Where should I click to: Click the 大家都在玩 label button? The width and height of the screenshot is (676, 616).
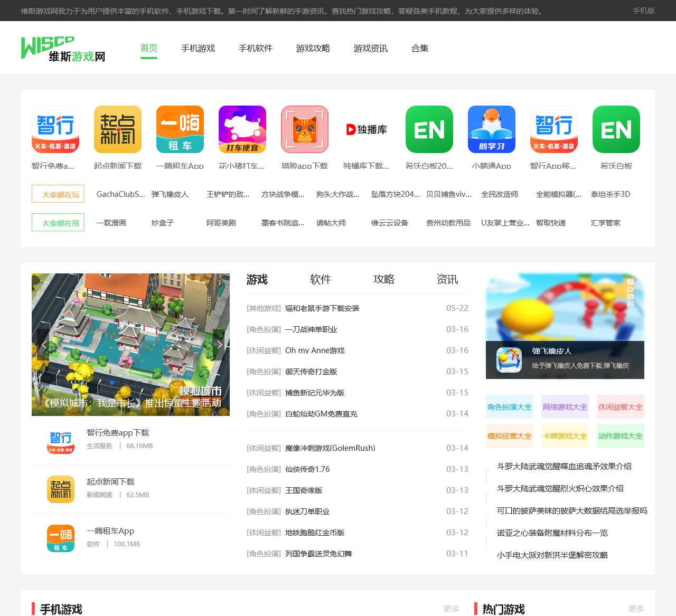point(58,194)
